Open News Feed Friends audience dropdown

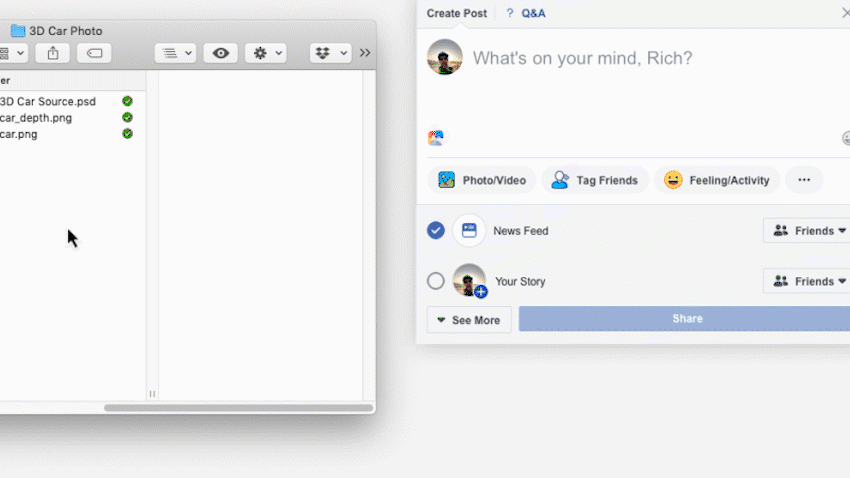808,230
